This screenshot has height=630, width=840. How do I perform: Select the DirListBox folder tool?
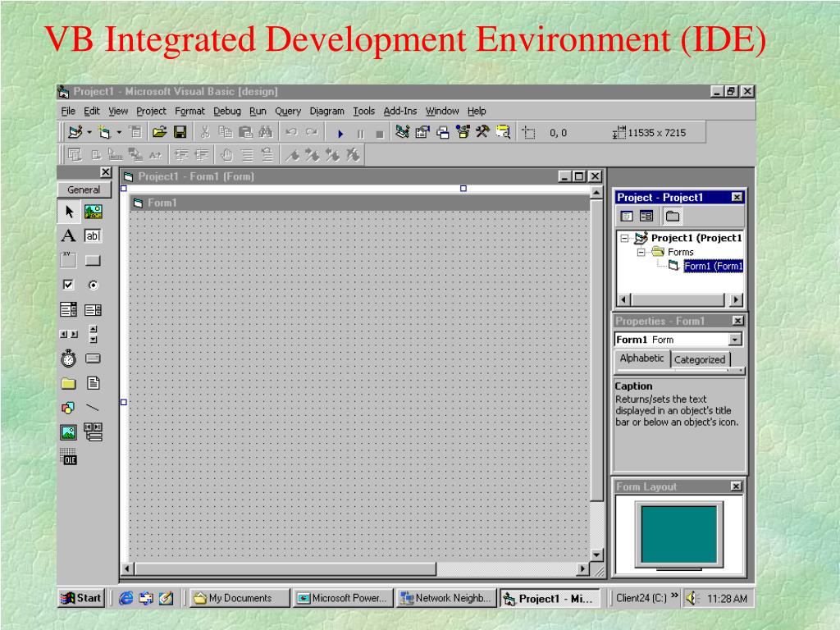[69, 383]
